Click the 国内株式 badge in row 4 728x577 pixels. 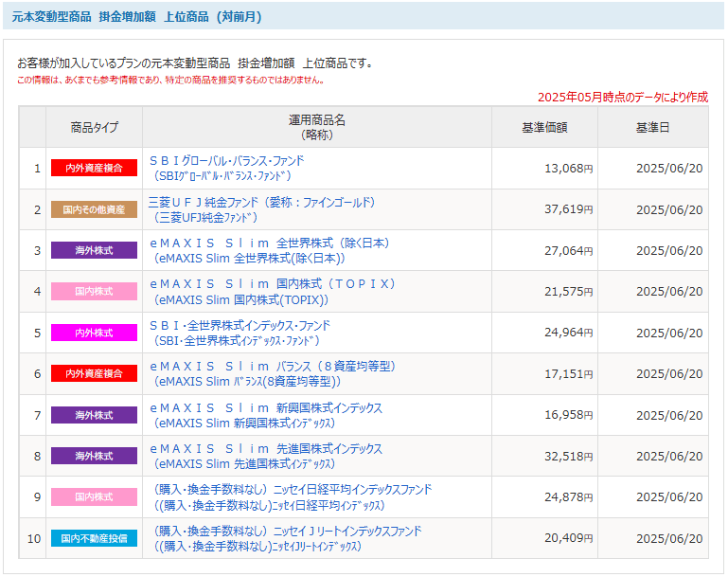click(x=94, y=291)
